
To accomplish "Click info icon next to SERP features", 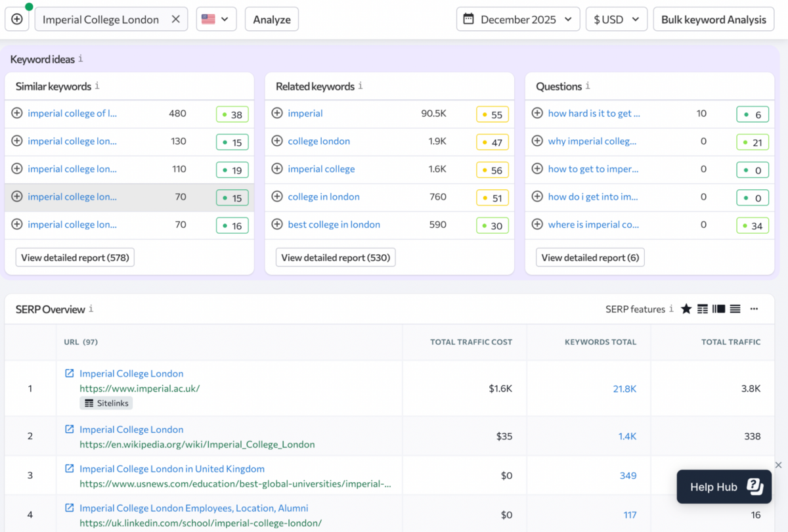I will pos(671,309).
